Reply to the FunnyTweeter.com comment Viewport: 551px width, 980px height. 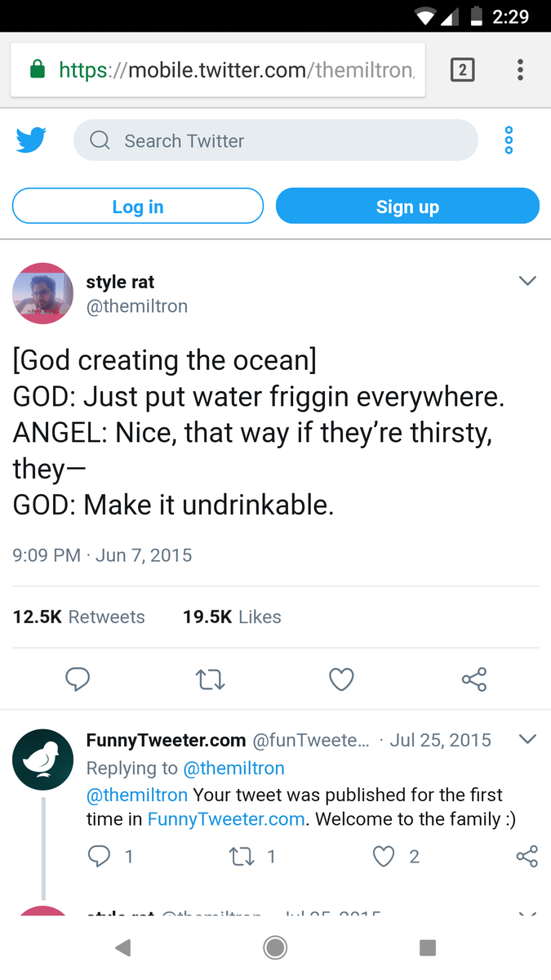click(99, 856)
